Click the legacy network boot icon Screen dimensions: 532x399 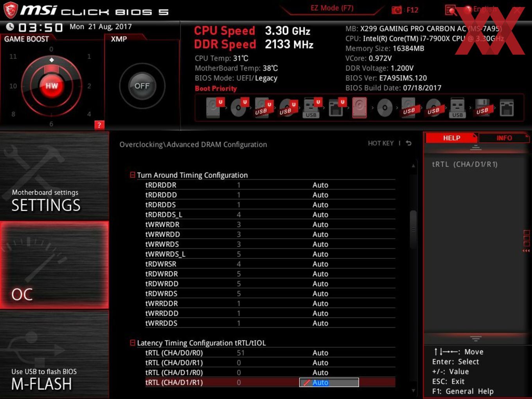(x=507, y=108)
